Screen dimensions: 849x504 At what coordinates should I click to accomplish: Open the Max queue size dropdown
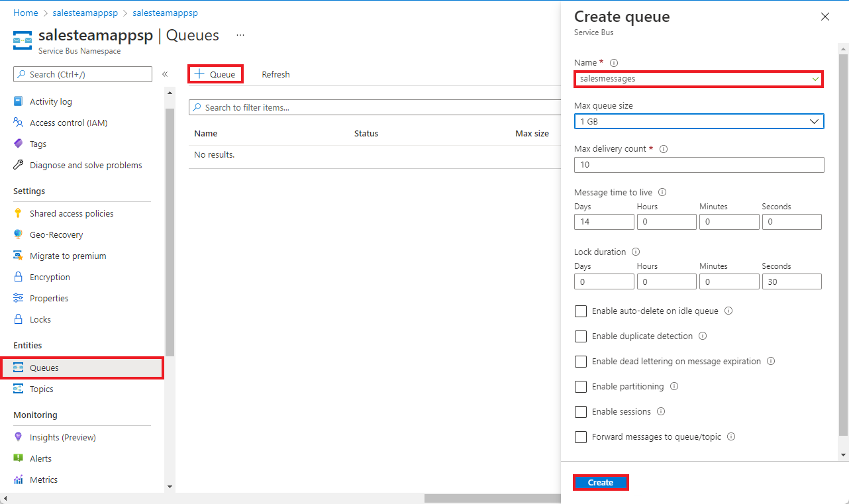(699, 121)
